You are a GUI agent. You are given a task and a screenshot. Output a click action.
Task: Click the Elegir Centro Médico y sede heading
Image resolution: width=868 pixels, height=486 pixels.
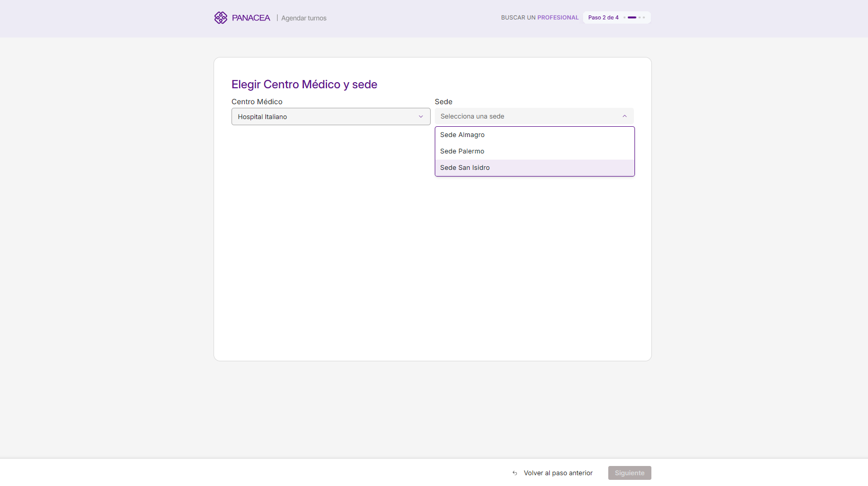pos(304,85)
